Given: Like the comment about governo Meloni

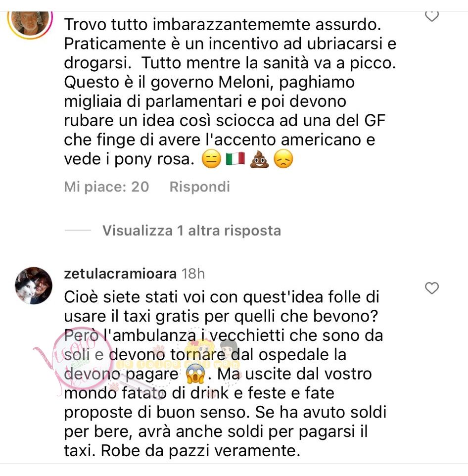Looking at the screenshot, I should pyautogui.click(x=431, y=16).
